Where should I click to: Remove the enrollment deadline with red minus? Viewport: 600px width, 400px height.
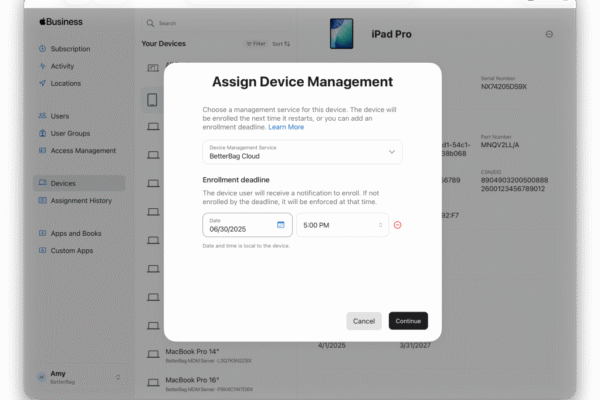pos(398,225)
